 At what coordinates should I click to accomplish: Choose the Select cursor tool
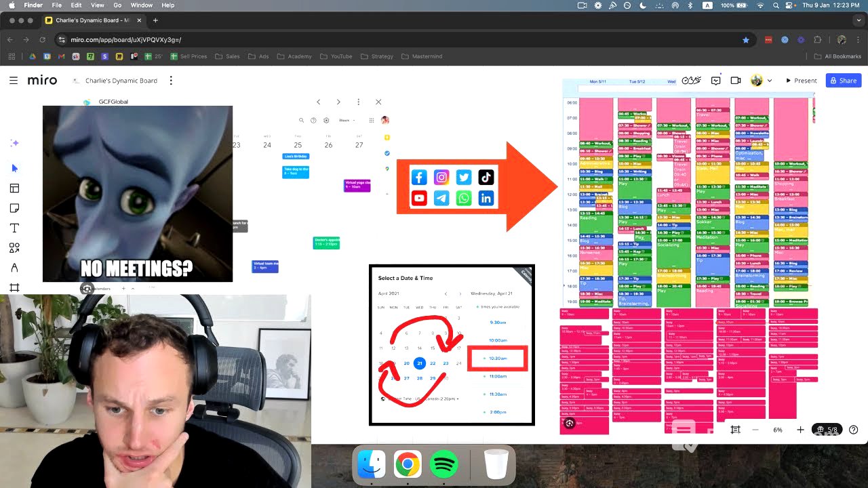14,168
